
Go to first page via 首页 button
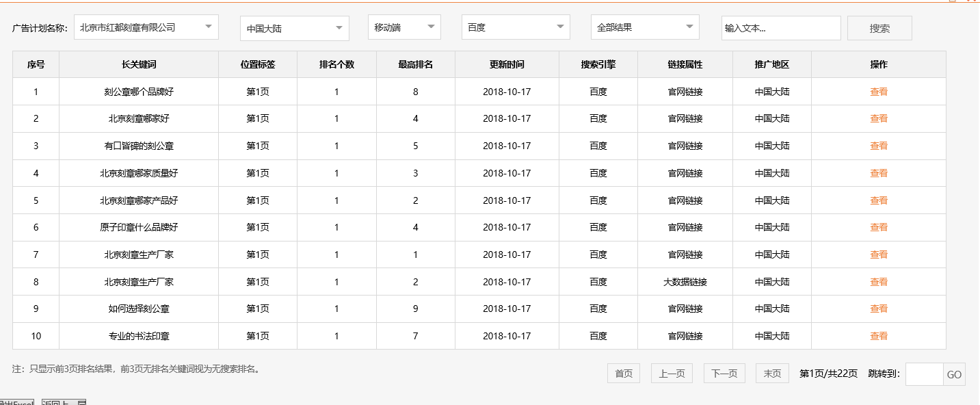coord(623,373)
